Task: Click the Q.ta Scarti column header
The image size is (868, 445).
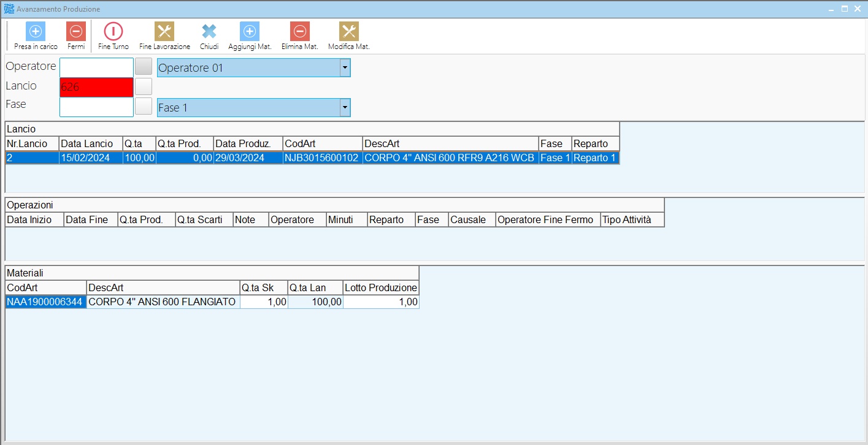Action: (204, 219)
